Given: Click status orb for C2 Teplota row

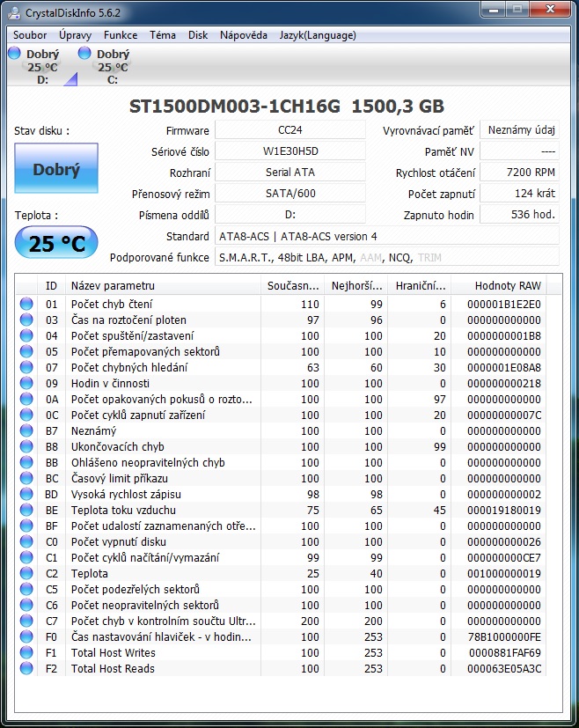Looking at the screenshot, I should (x=26, y=573).
